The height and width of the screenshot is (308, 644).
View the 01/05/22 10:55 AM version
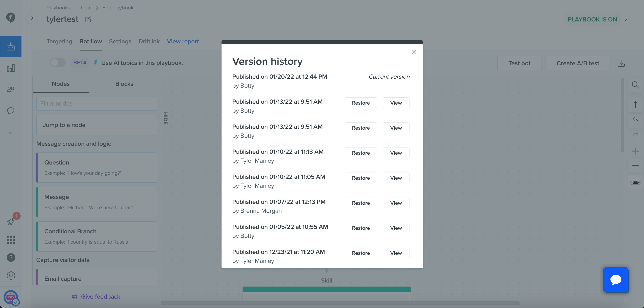coord(396,228)
